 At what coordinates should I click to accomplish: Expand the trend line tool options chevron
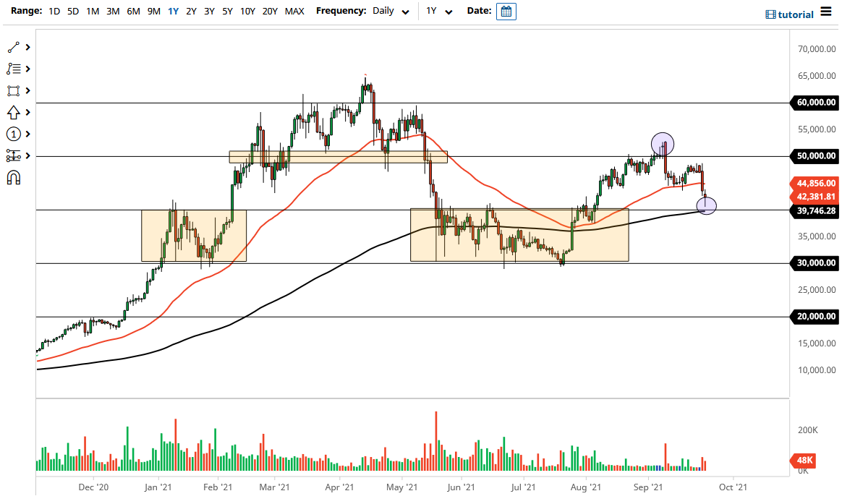pos(27,47)
